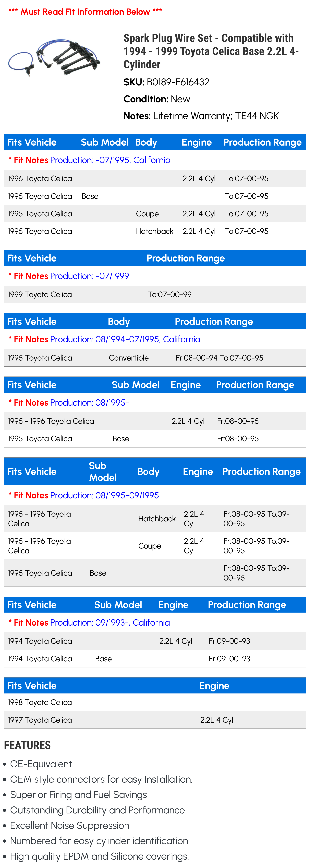Click the OE-Equivalent feature bullet

point(42,764)
